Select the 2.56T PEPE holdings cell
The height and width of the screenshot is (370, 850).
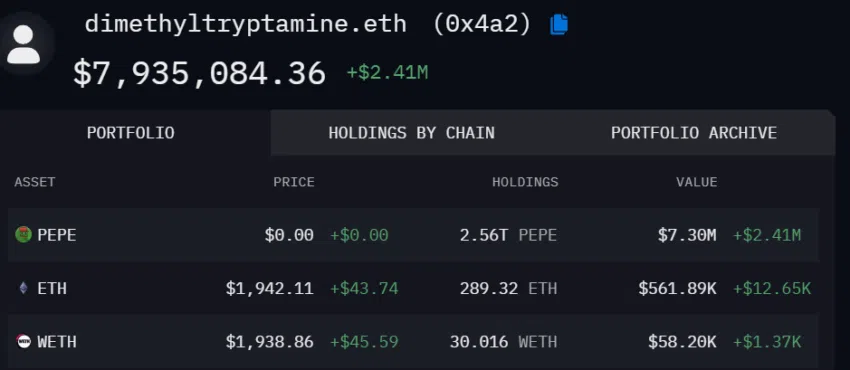[508, 235]
